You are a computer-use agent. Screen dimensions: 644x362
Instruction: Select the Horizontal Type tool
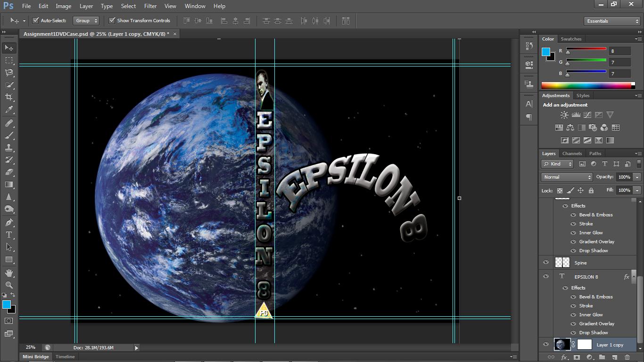(8, 235)
